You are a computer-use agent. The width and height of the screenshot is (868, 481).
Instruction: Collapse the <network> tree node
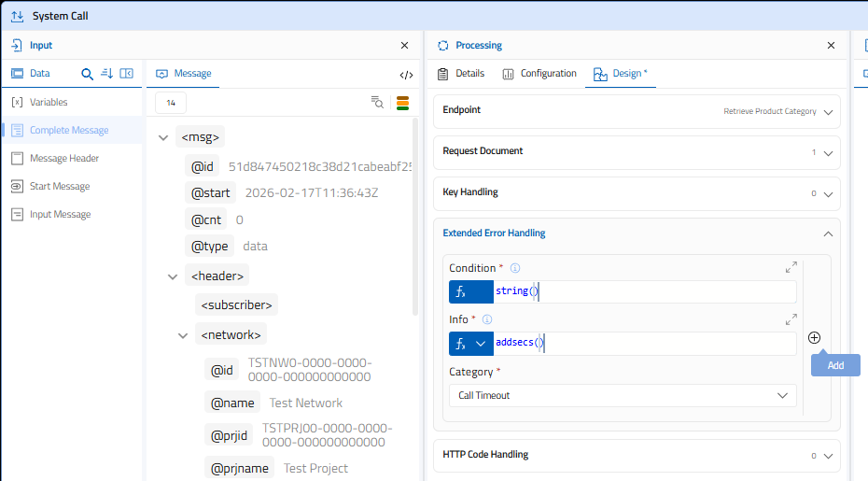183,334
